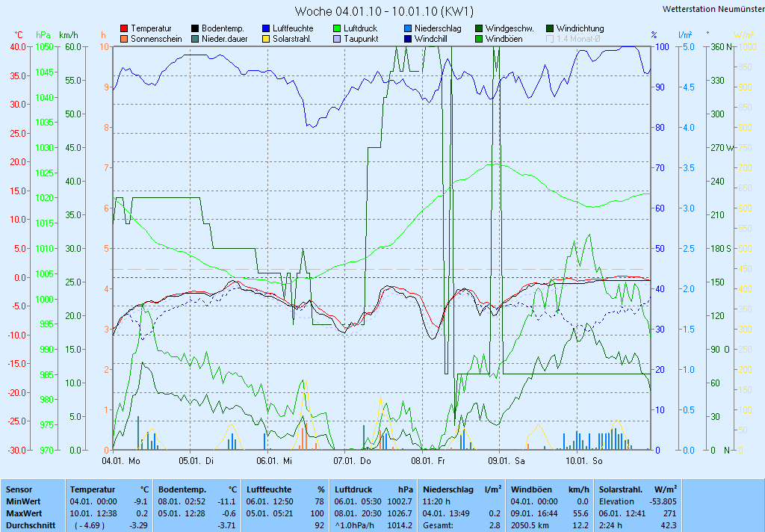The height and width of the screenshot is (532, 765).
Task: Click the 'Niederschlag' column header in the table
Action: [448, 489]
